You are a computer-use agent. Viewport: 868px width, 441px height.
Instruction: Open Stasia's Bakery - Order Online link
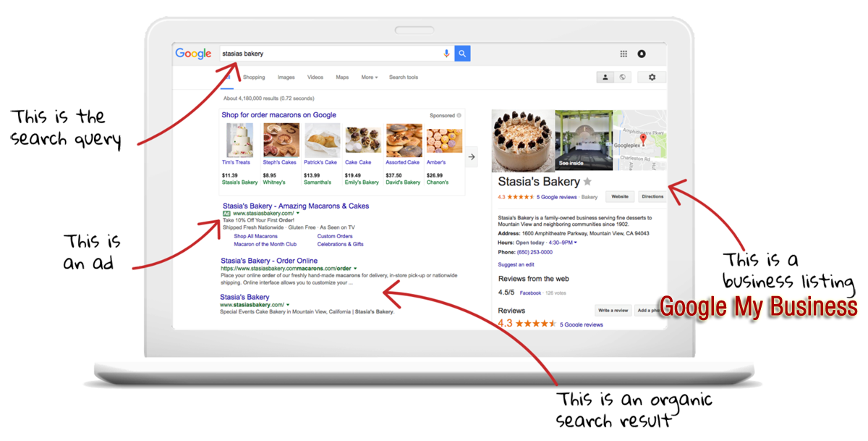tap(269, 261)
